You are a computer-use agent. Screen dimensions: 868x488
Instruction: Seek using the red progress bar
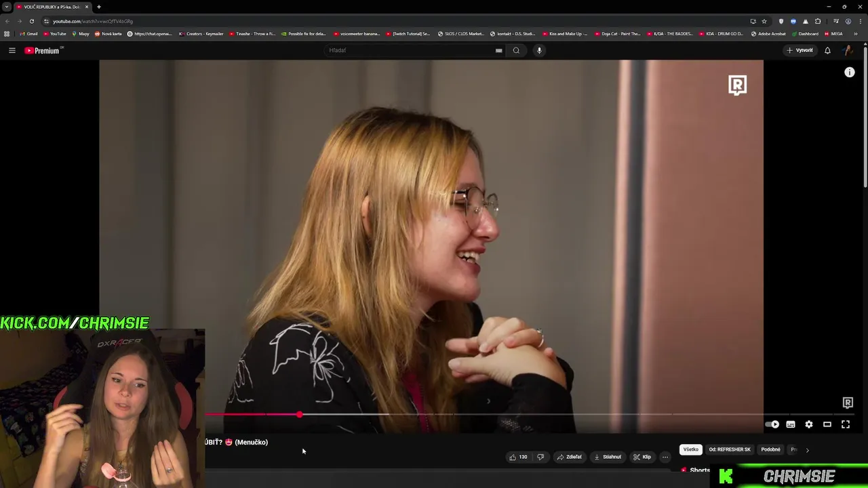pyautogui.click(x=252, y=414)
